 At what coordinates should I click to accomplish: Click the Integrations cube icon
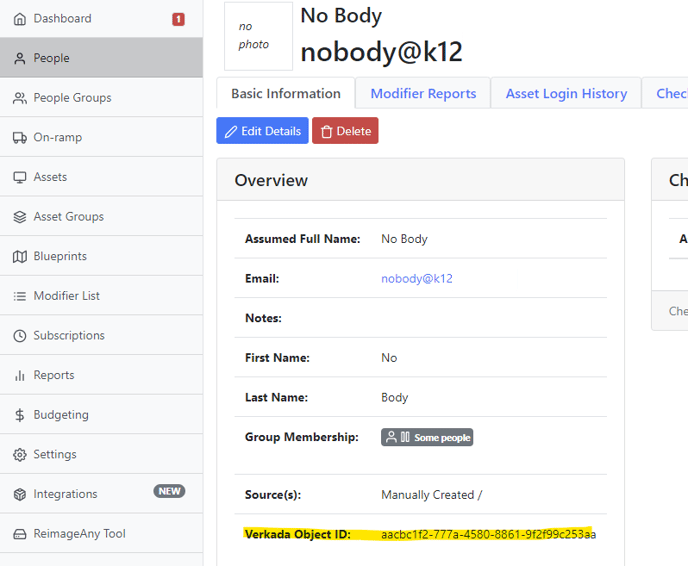coord(20,494)
